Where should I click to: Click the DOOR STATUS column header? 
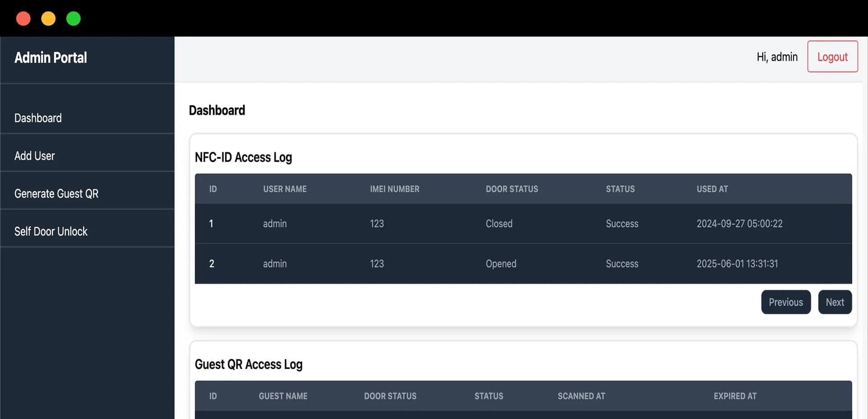point(512,189)
